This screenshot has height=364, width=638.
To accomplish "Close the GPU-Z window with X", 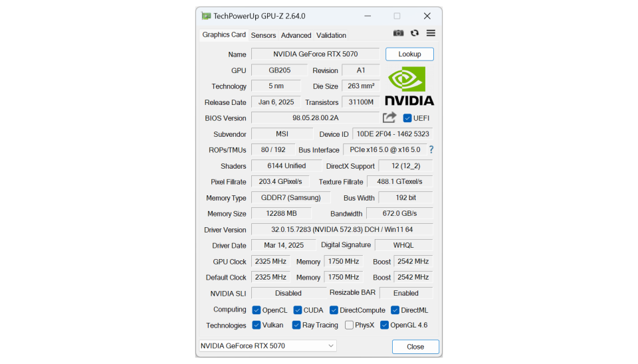I will (x=427, y=16).
